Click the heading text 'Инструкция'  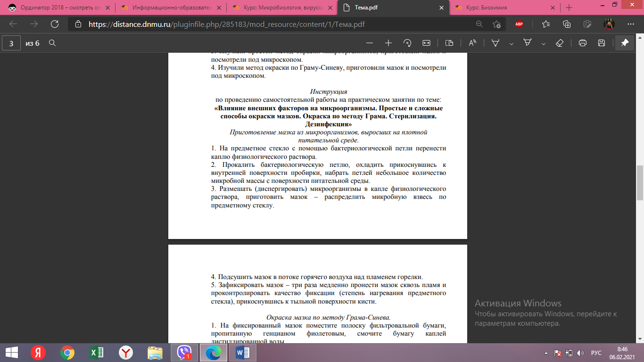(329, 91)
